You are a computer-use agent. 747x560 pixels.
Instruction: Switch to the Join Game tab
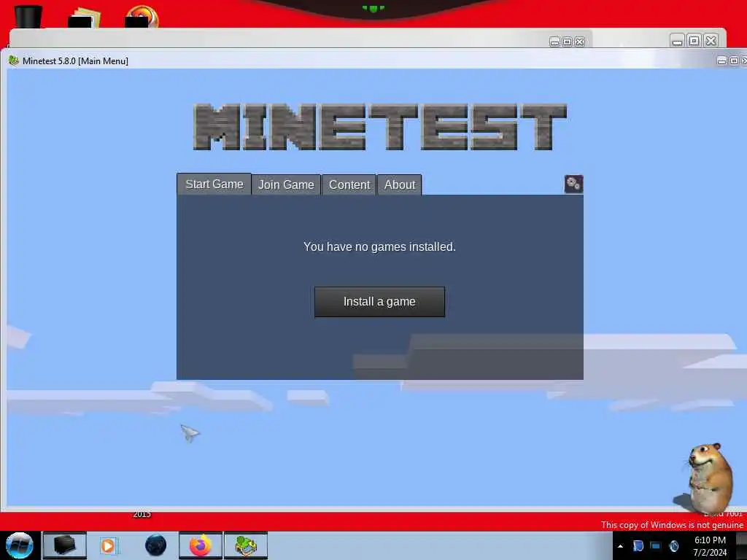coord(286,184)
